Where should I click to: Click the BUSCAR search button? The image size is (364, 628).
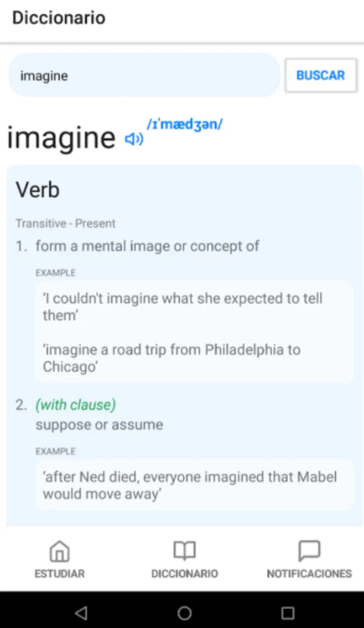coord(321,75)
